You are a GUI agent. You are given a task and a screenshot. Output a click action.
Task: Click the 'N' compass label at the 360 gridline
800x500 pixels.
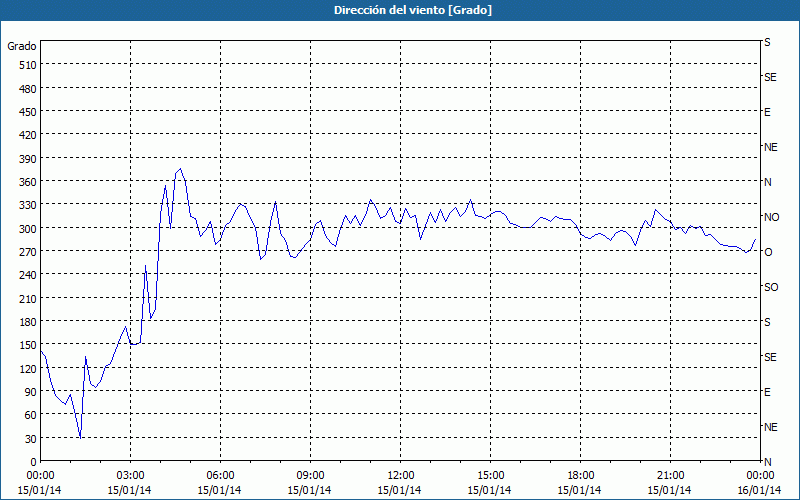[x=768, y=182]
